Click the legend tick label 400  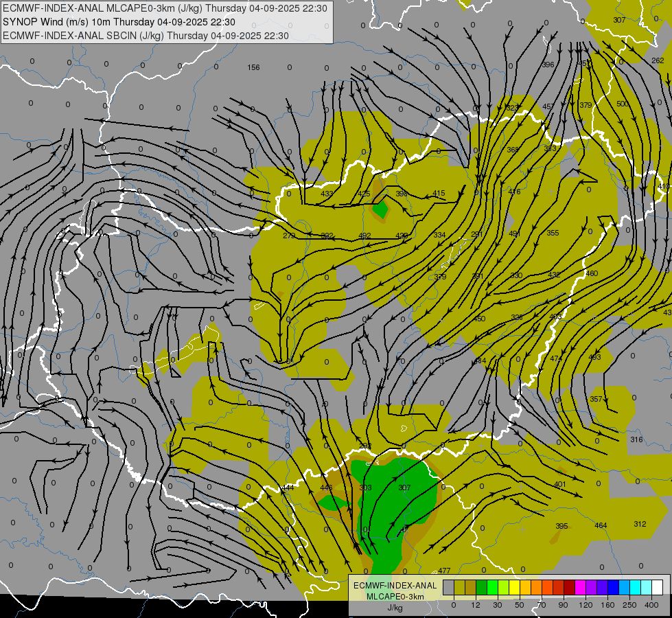pyautogui.click(x=651, y=605)
